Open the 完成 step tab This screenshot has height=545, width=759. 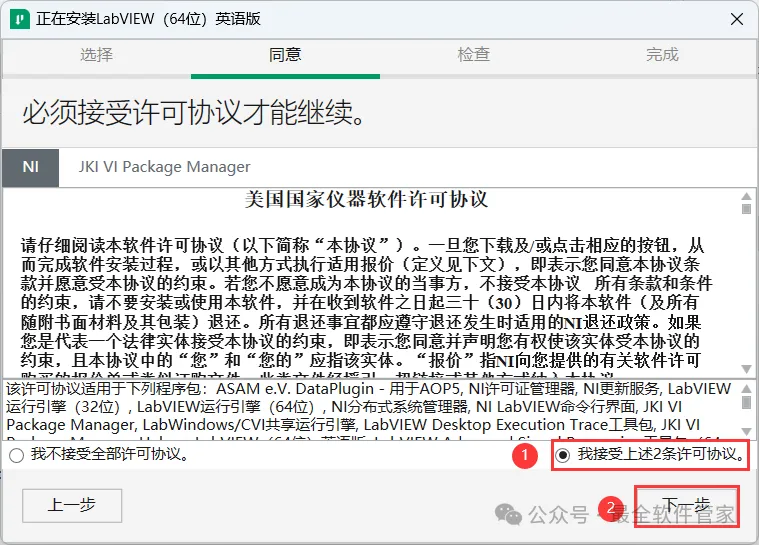662,55
